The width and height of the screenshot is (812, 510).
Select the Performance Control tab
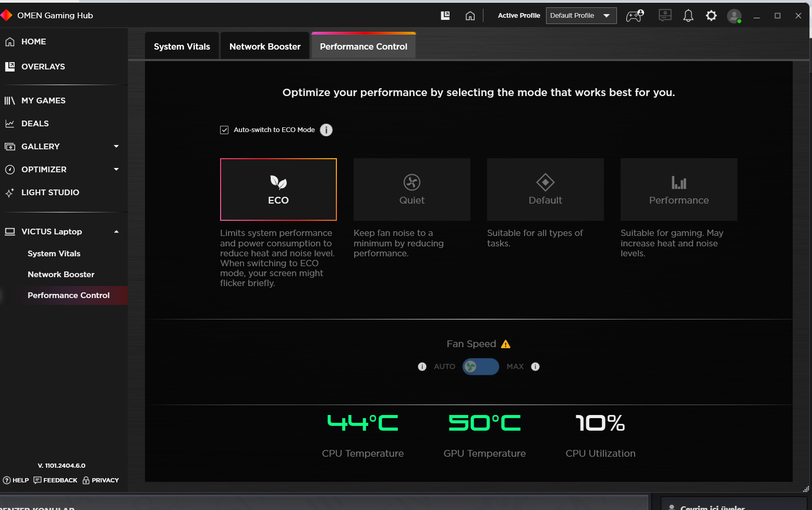click(x=363, y=46)
